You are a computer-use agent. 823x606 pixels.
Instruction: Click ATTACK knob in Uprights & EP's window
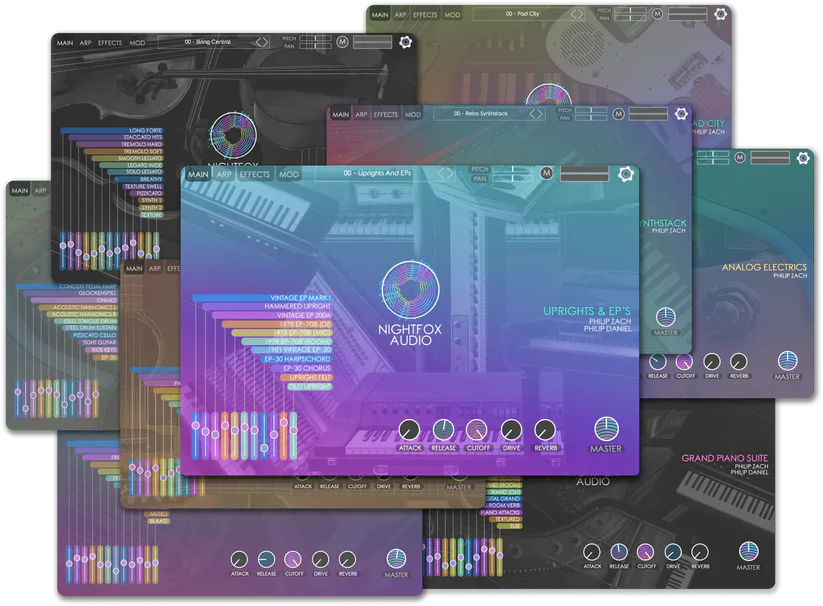click(x=409, y=430)
